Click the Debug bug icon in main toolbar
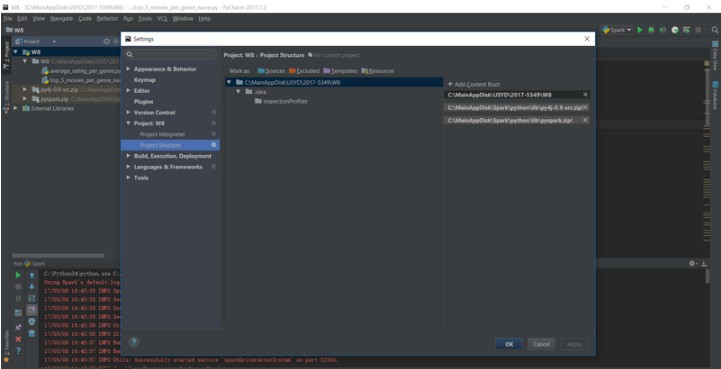Screen dimensions: 721x369 651,30
